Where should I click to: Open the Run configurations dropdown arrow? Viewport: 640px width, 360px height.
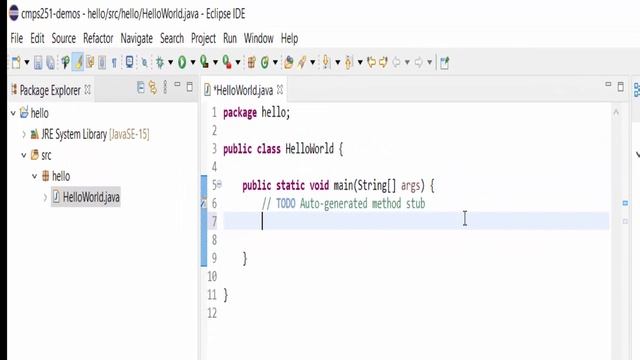click(193, 62)
